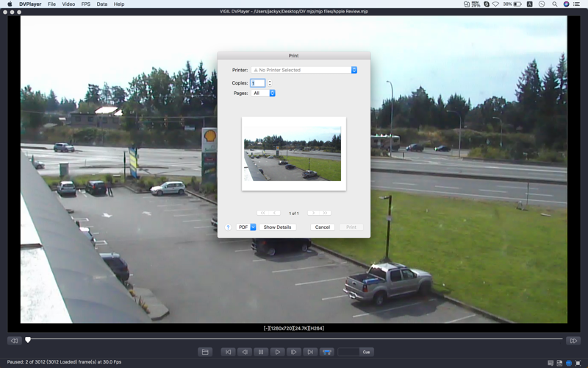Step forward one frame
Image resolution: width=588 pixels, height=368 pixels.
[x=293, y=352]
